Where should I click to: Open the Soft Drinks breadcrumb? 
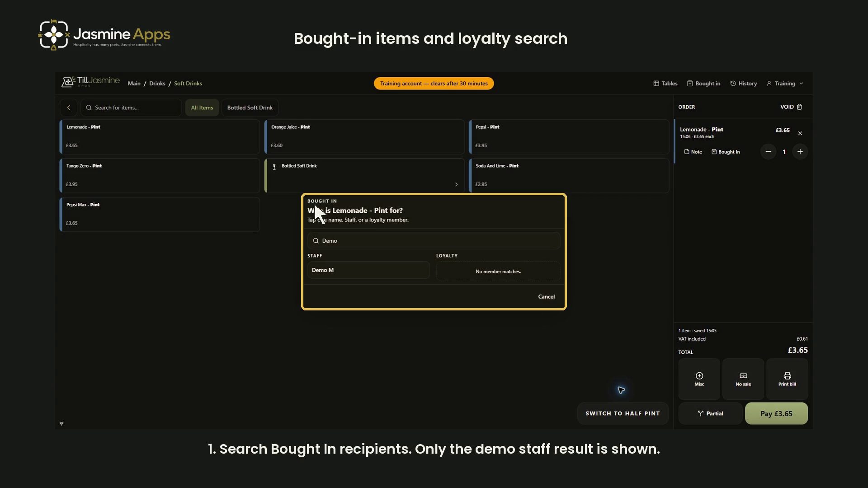click(x=188, y=84)
